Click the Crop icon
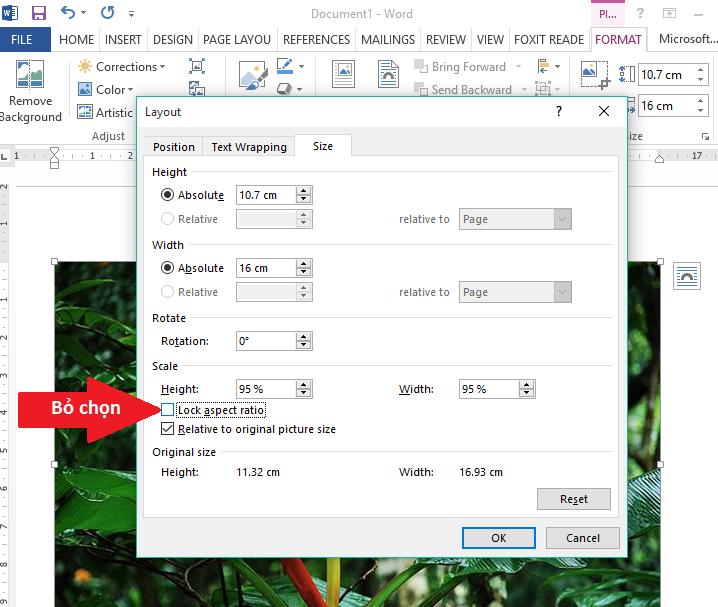Image resolution: width=718 pixels, height=607 pixels. click(x=595, y=74)
